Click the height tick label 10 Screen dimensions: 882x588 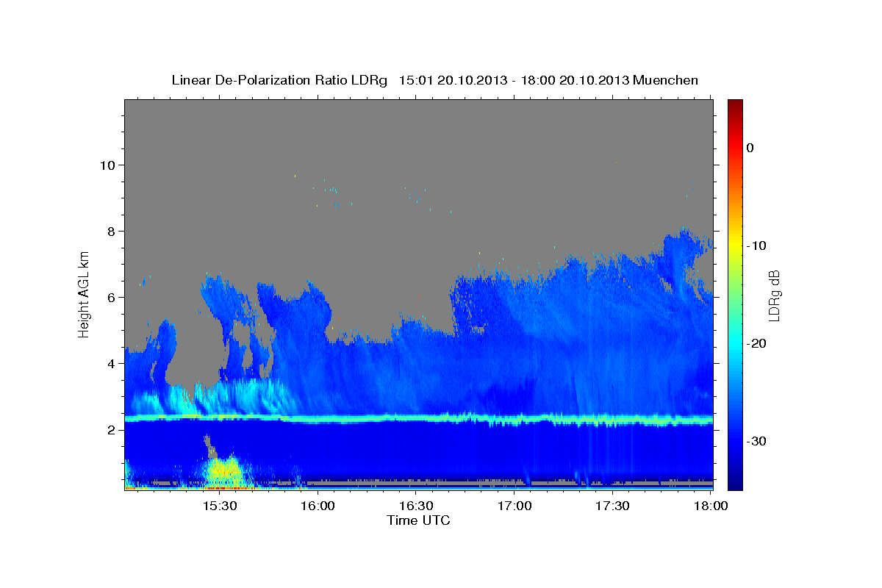pyautogui.click(x=110, y=165)
